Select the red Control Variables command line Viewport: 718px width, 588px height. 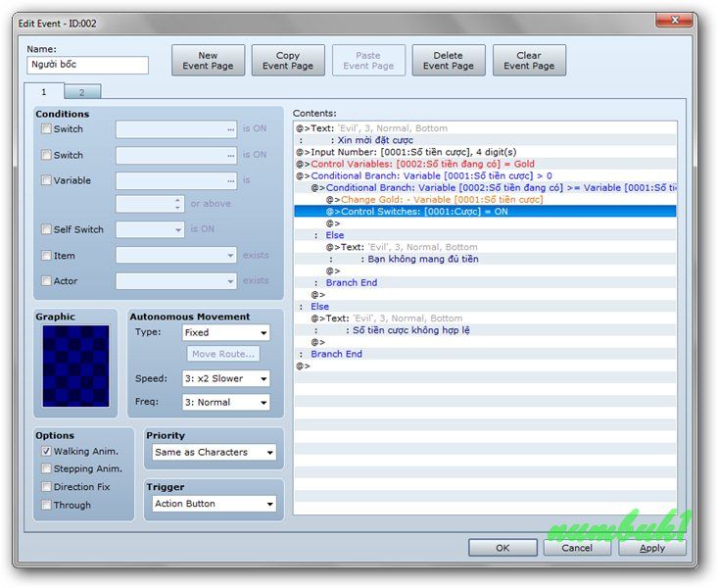point(485,164)
